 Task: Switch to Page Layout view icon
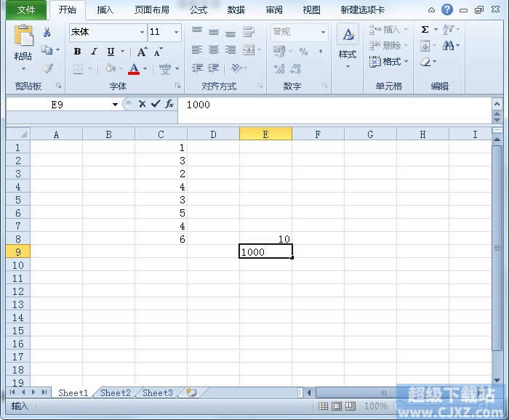coord(337,406)
